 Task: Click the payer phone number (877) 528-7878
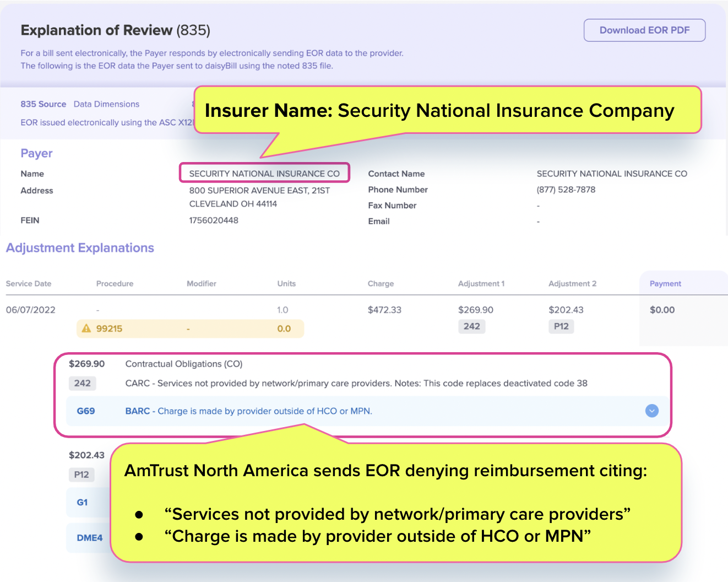[566, 190]
